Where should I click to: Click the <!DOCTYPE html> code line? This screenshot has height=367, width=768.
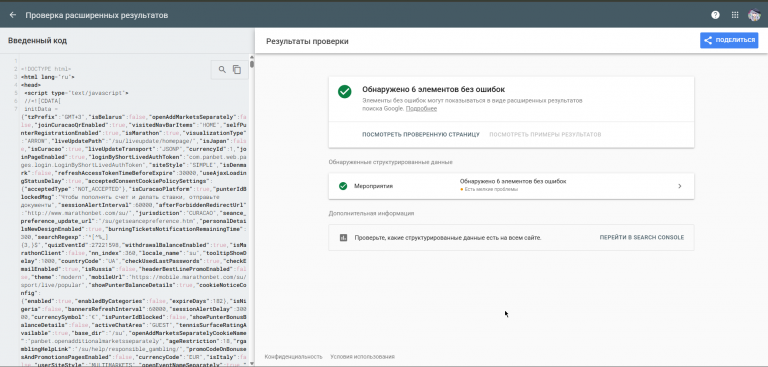click(46, 69)
